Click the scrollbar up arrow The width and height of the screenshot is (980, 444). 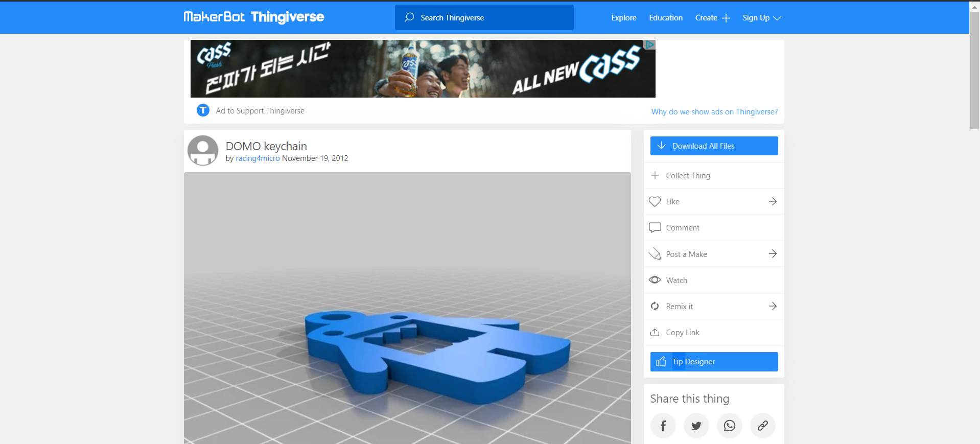click(975, 6)
